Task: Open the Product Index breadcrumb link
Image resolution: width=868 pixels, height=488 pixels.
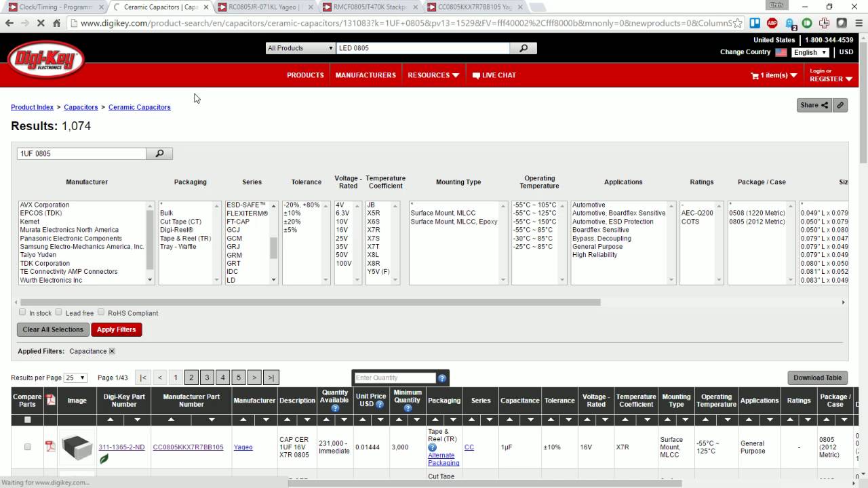Action: 32,107
